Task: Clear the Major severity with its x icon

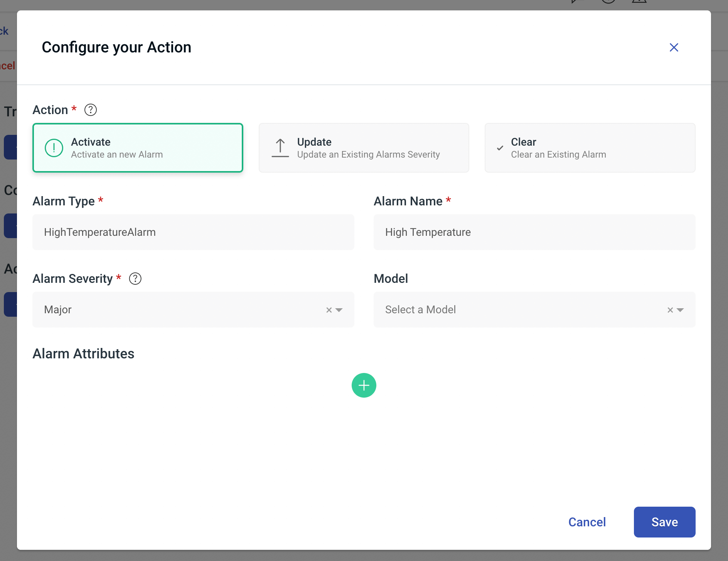Action: pyautogui.click(x=328, y=309)
